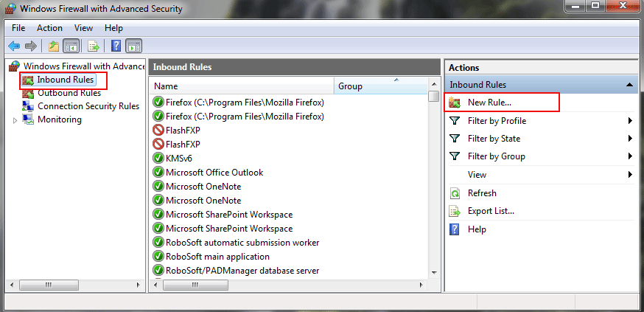Open the Action menu

coord(49,28)
